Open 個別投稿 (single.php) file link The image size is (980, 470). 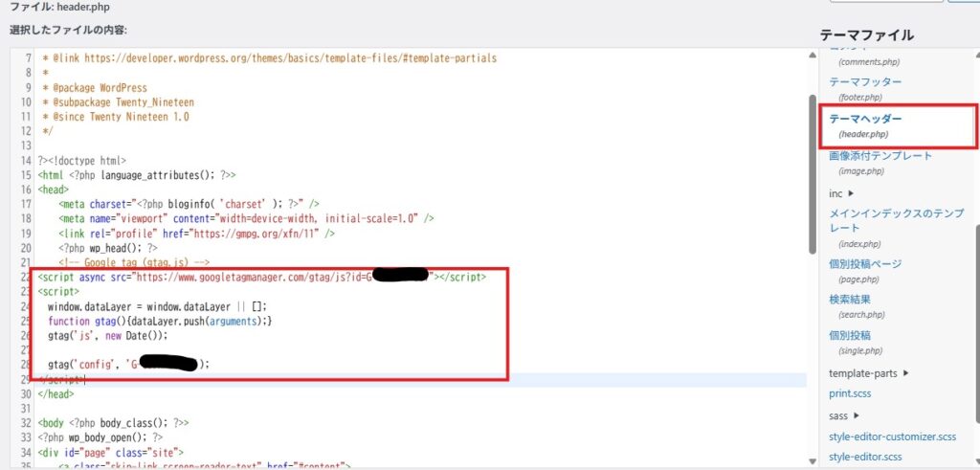point(850,336)
